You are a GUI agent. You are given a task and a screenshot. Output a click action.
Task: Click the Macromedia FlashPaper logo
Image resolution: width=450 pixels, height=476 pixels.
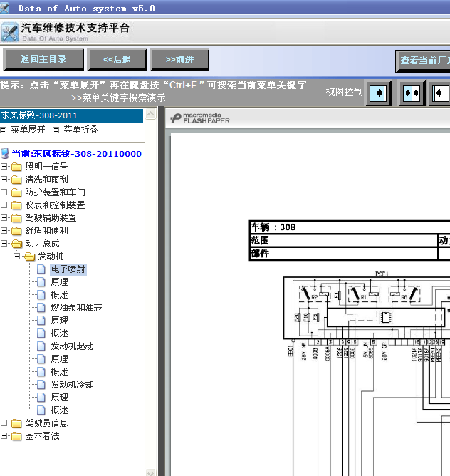199,118
